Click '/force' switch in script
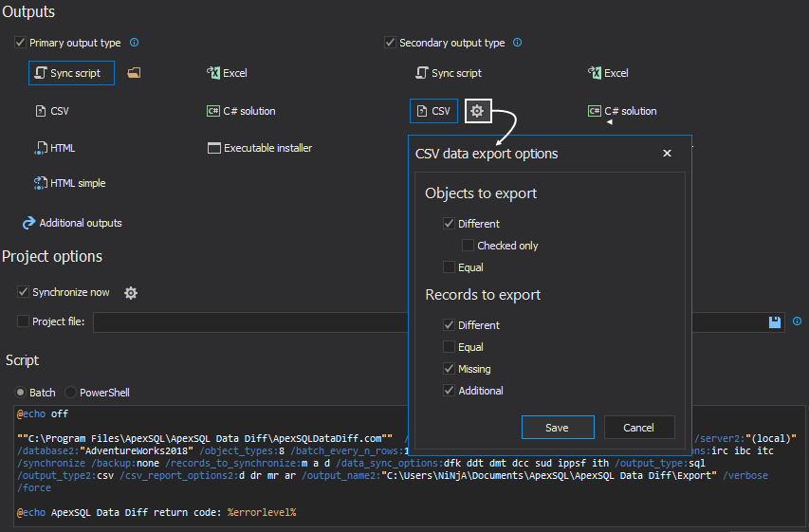Screen dimensions: 809x532 pos(34,487)
